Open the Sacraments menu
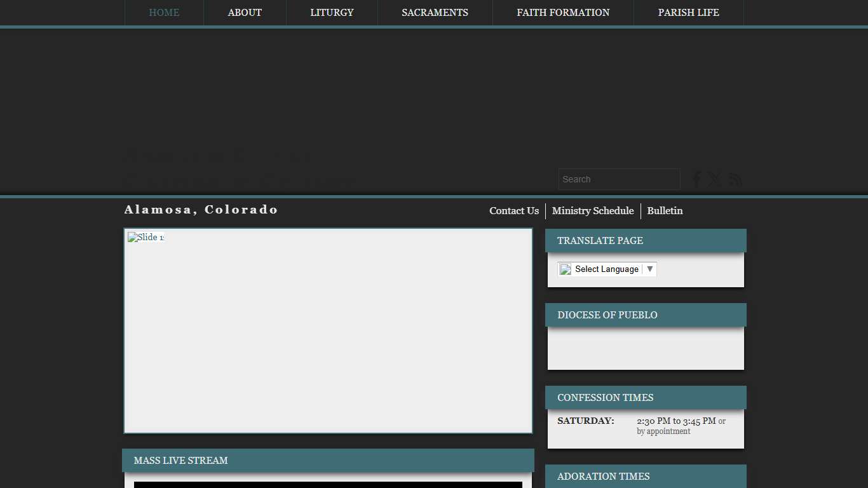 pyautogui.click(x=435, y=13)
